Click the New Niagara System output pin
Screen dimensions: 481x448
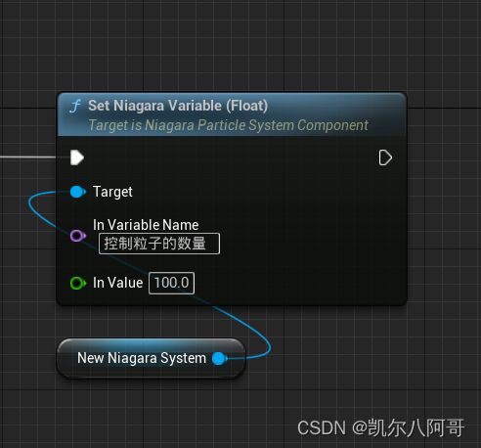point(220,358)
